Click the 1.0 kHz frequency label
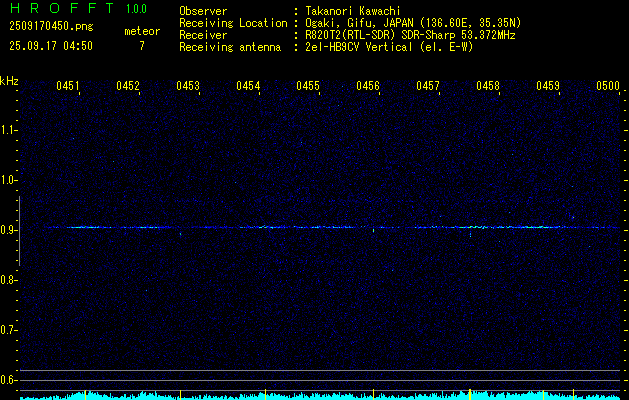The image size is (629, 400). tap(8, 180)
